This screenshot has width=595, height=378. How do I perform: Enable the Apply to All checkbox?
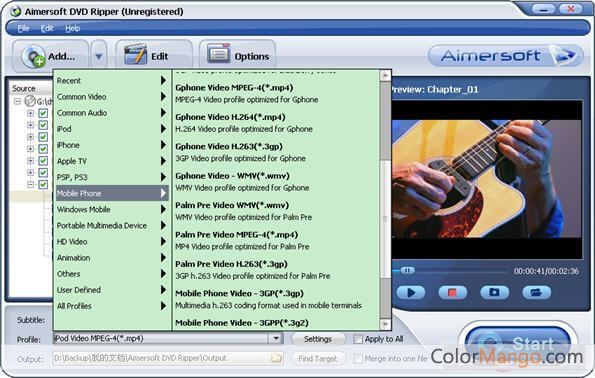point(358,339)
